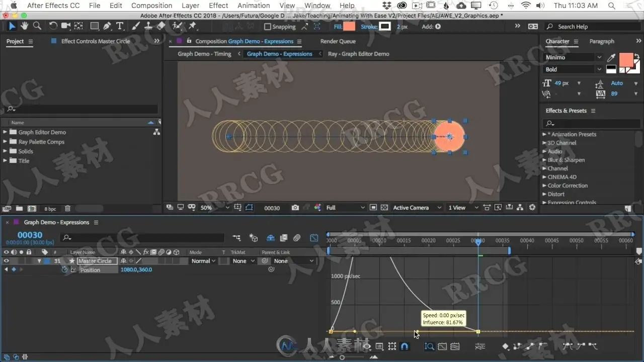Toggle Position stopwatch for keyframing
Viewport: 644px width, 362px height.
64,269
